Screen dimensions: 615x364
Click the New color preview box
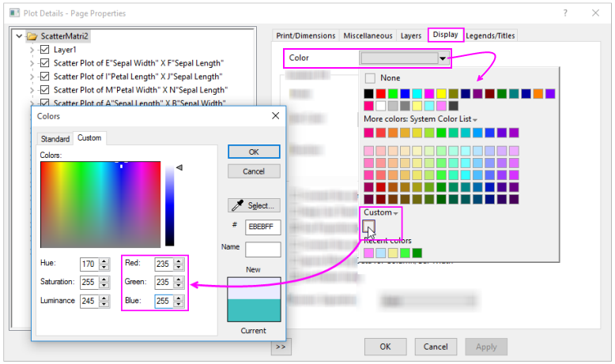tap(255, 288)
